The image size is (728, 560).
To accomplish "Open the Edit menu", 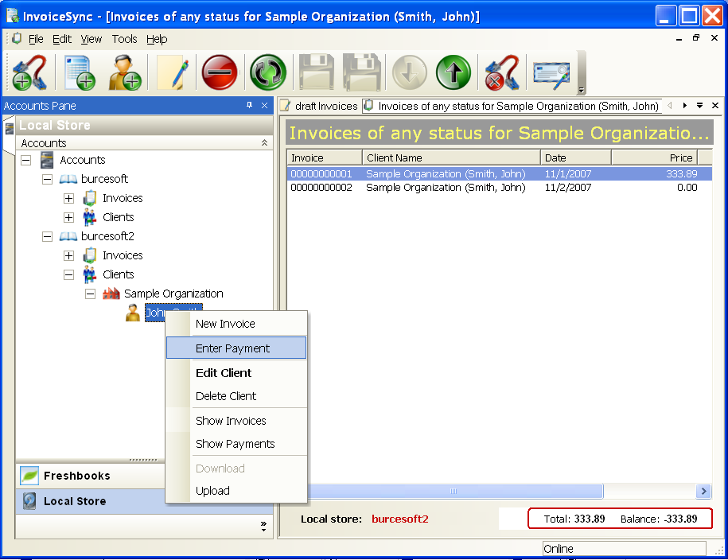I will click(x=62, y=39).
